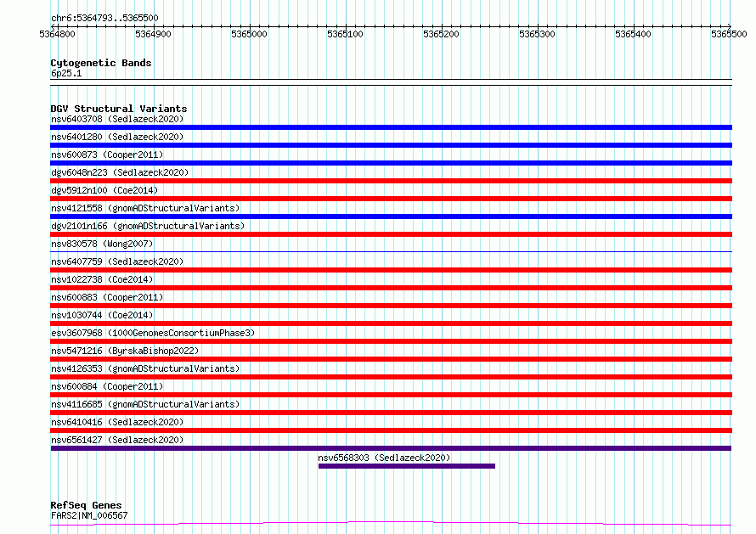Click the 6p25.1 cytogenetic band label
756x534 pixels.
tap(66, 73)
